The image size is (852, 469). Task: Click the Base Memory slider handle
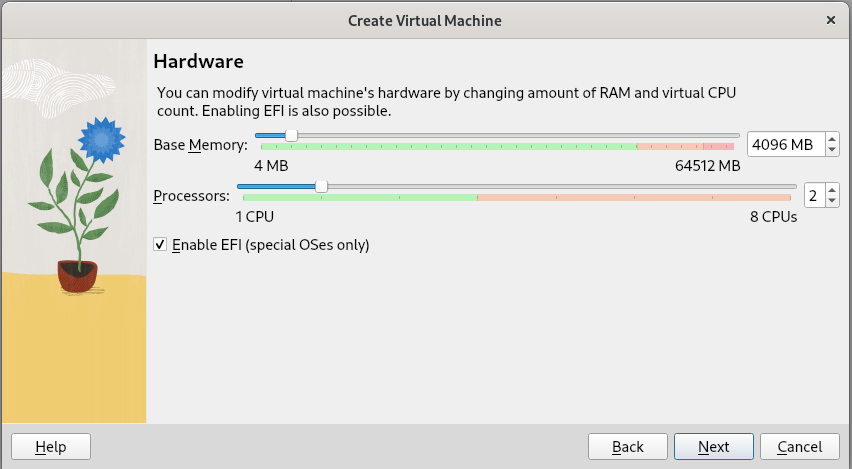pyautogui.click(x=291, y=135)
